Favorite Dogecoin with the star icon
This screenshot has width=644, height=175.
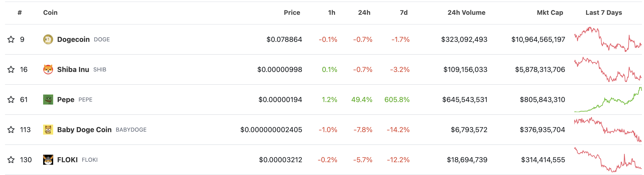[11, 39]
